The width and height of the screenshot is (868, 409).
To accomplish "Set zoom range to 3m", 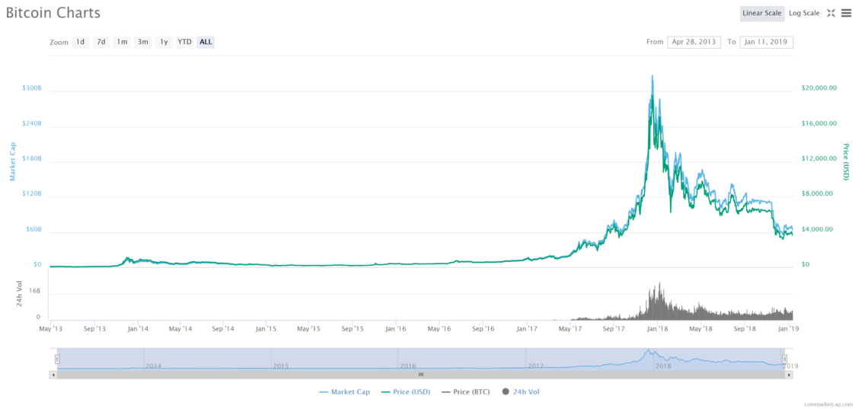I will pos(143,42).
